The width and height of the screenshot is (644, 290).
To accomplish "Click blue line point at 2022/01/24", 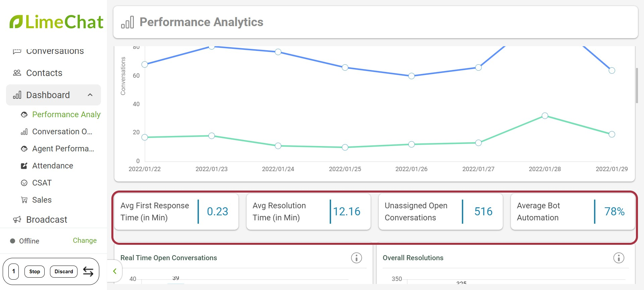I will (278, 52).
